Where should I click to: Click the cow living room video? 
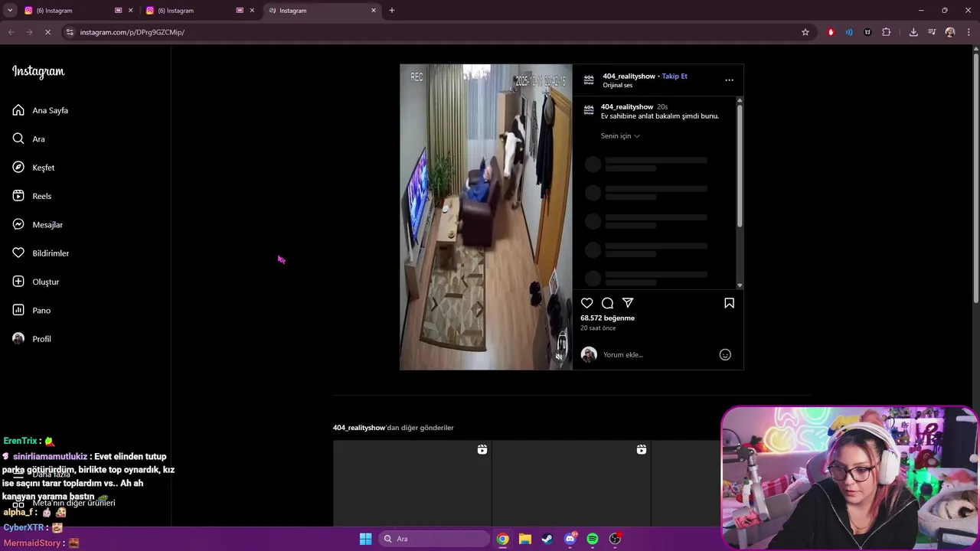point(485,217)
